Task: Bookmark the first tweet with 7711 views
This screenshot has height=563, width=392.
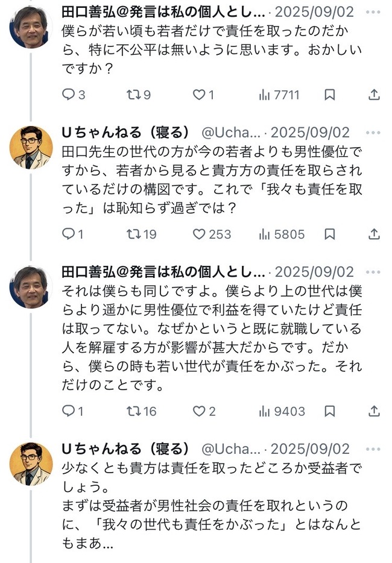Action: (330, 95)
